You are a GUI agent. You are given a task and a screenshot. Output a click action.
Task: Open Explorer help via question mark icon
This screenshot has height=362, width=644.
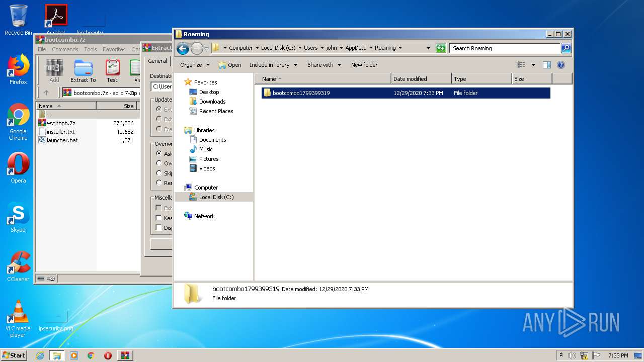[561, 65]
